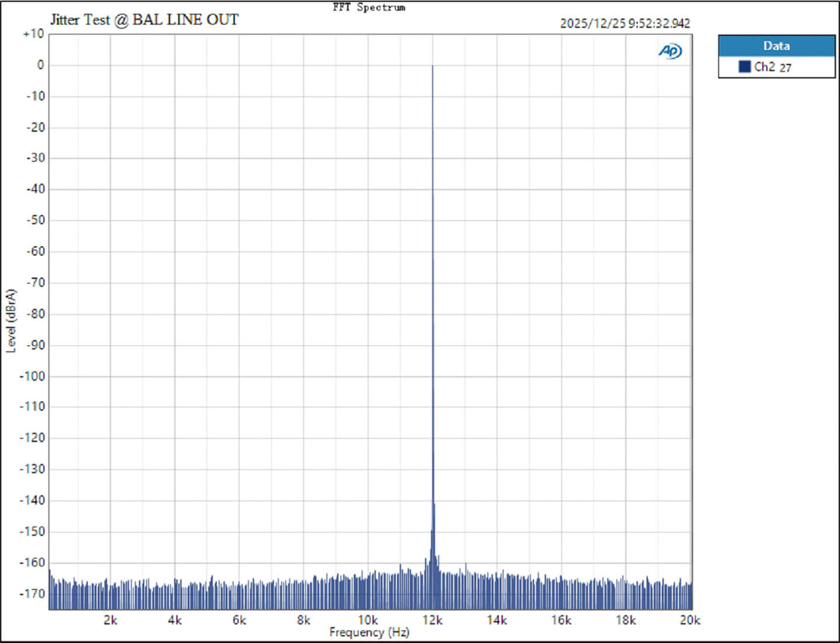Click the 'Level (dBrA)' vertical axis label
The width and height of the screenshot is (840, 643).
pyautogui.click(x=11, y=321)
